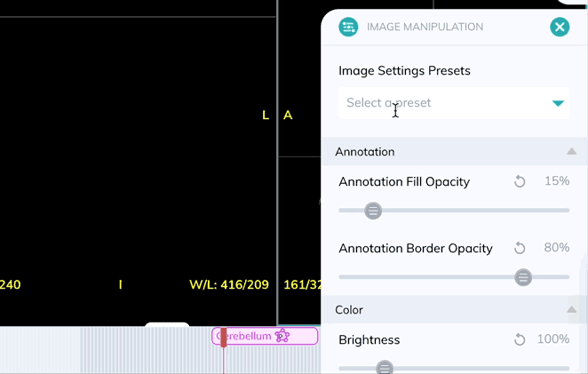Click the yellow L orientation marker
Viewport: 588px width, 374px height.
[266, 115]
